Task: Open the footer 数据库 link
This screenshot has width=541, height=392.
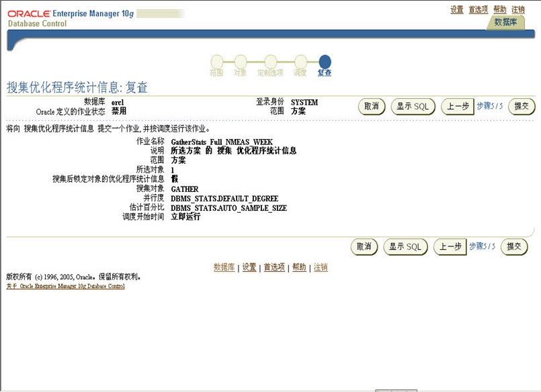Action: pyautogui.click(x=224, y=267)
